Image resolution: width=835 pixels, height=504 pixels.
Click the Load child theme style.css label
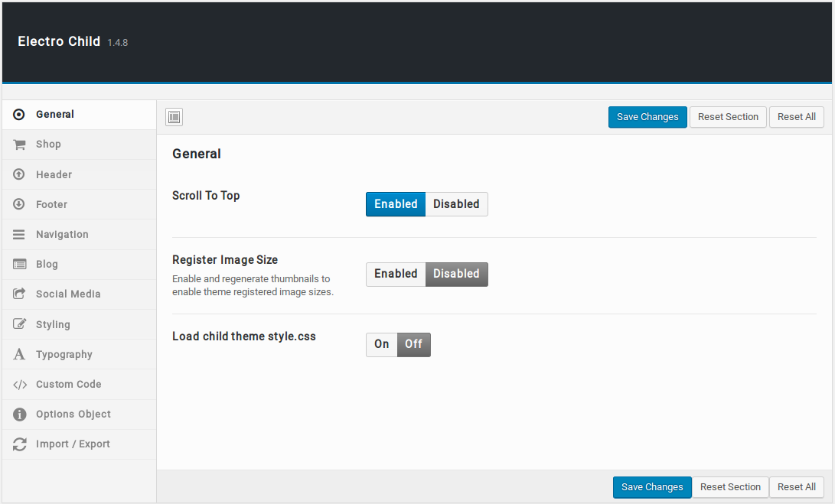tap(244, 337)
